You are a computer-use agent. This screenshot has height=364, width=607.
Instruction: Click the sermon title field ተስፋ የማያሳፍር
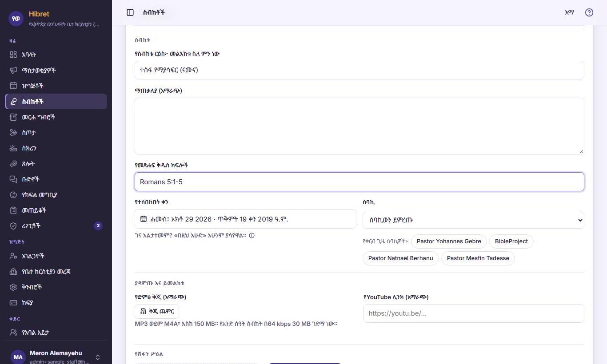tap(359, 70)
